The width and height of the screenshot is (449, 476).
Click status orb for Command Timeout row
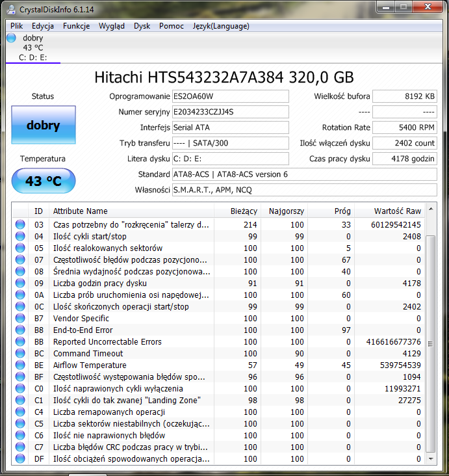[20, 353]
